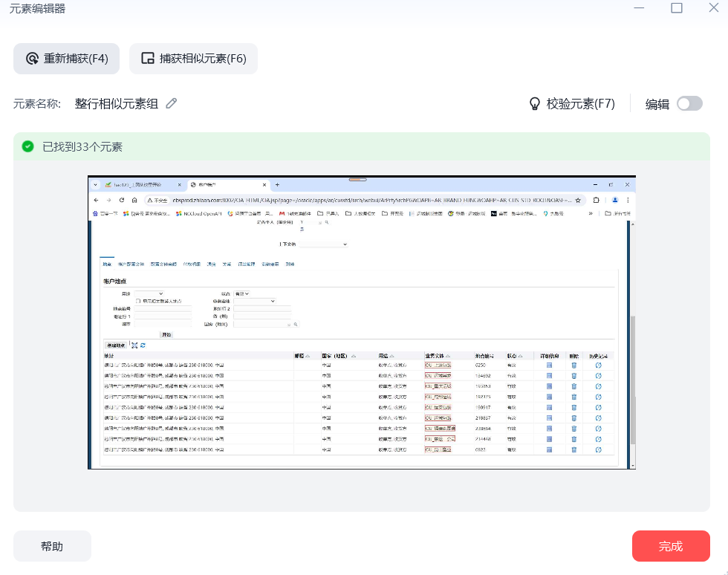
Task: Click the new tab plus icon in the preview
Action: [278, 184]
